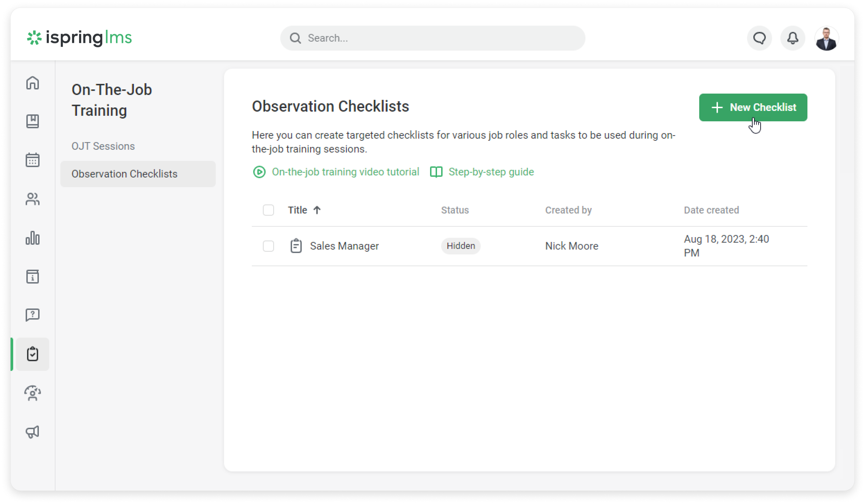Open the megaphone announcements sidebar icon
The width and height of the screenshot is (865, 504).
tap(33, 432)
